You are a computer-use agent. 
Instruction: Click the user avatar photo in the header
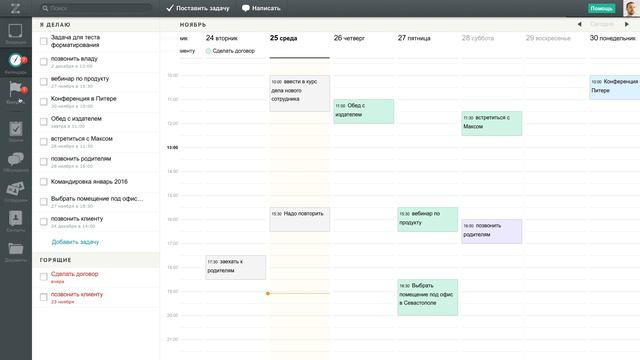click(x=631, y=8)
